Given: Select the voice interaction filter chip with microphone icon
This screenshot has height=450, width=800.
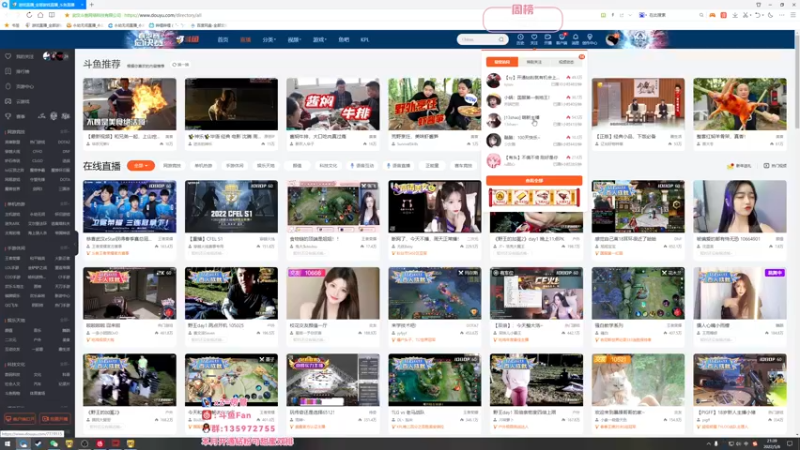Looking at the screenshot, I should click(x=362, y=166).
